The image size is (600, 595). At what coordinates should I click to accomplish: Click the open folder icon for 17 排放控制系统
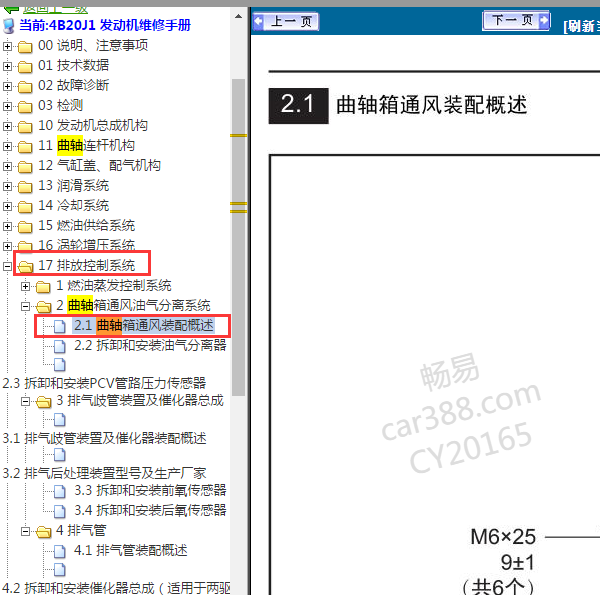(x=25, y=266)
